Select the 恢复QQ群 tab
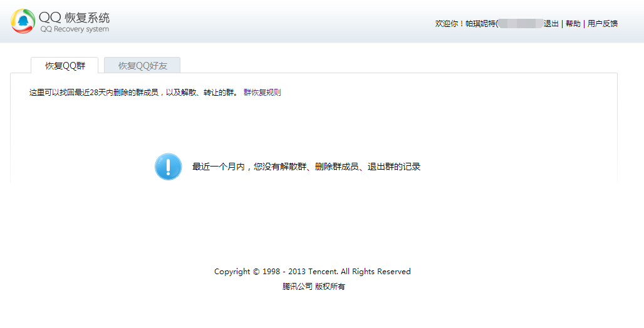The height and width of the screenshot is (328, 644). (x=65, y=66)
